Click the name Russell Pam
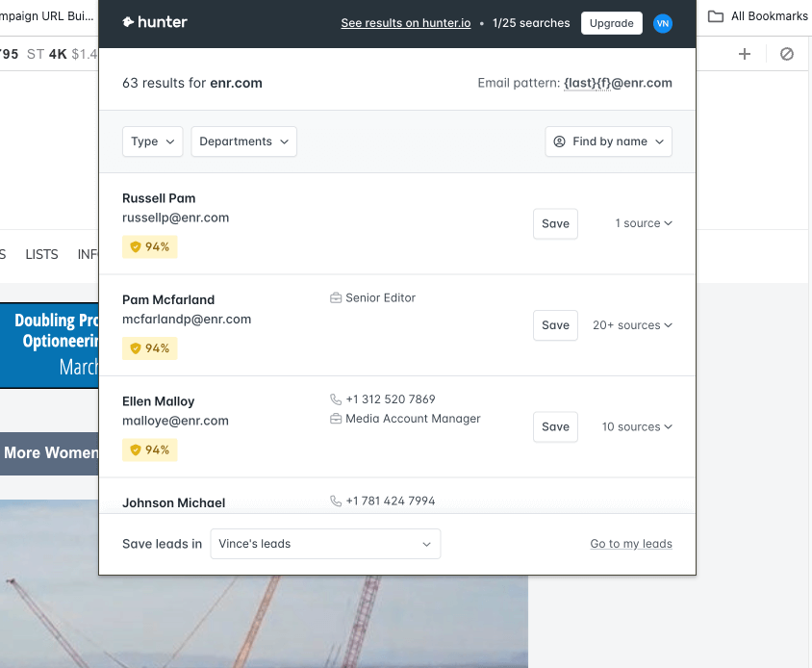This screenshot has height=668, width=812. pos(159,198)
